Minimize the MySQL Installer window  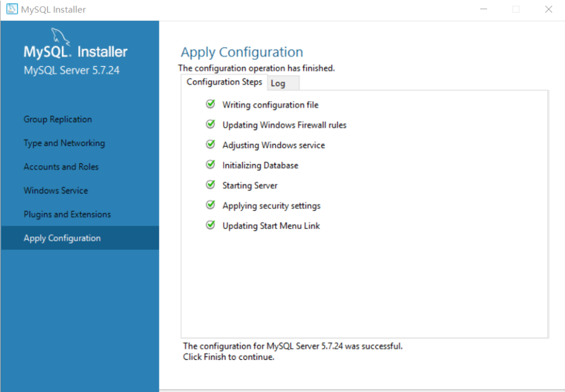[483, 9]
